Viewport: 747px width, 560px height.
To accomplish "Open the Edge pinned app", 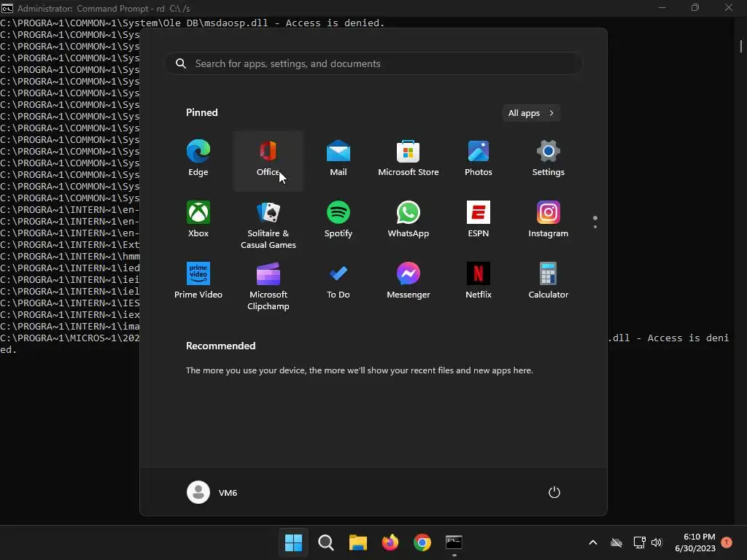I will pyautogui.click(x=198, y=160).
